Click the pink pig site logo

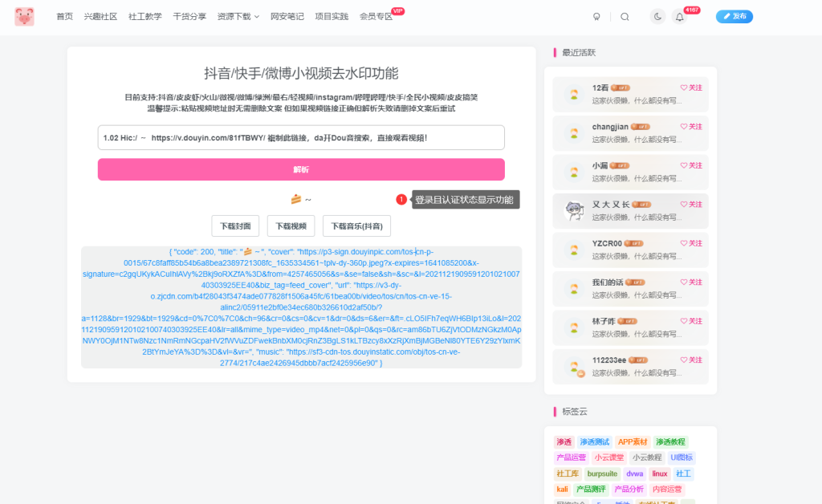point(24,17)
